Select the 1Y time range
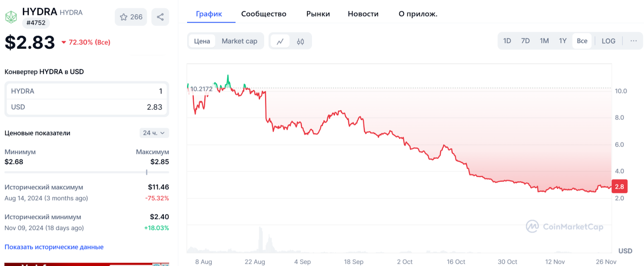 pos(563,41)
